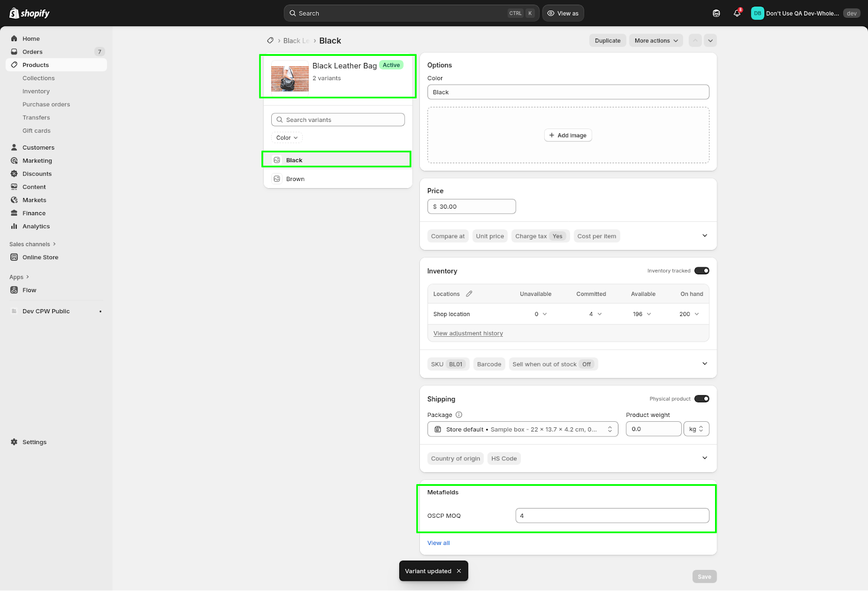Image resolution: width=868 pixels, height=591 pixels.
Task: Click the Package info icon
Action: [459, 415]
